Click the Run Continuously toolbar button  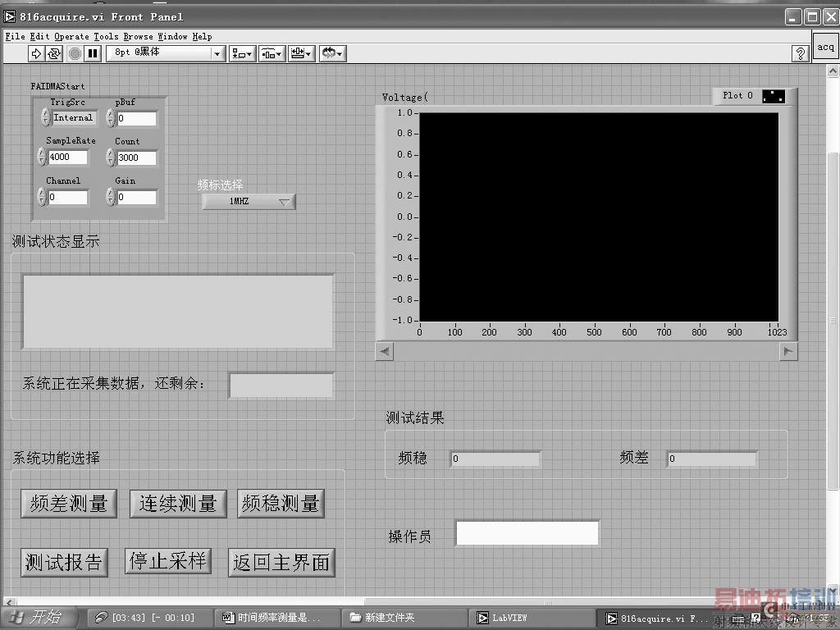54,53
